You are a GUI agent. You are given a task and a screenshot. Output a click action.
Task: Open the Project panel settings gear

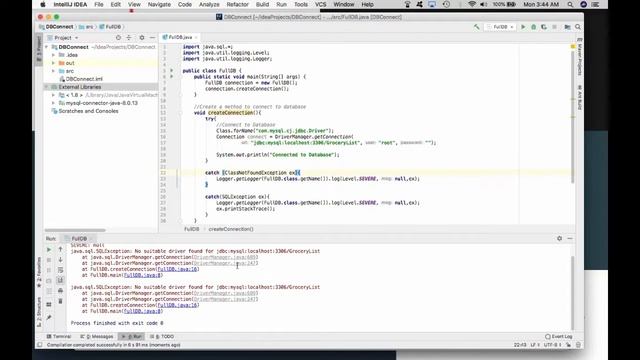pyautogui.click(x=142, y=38)
